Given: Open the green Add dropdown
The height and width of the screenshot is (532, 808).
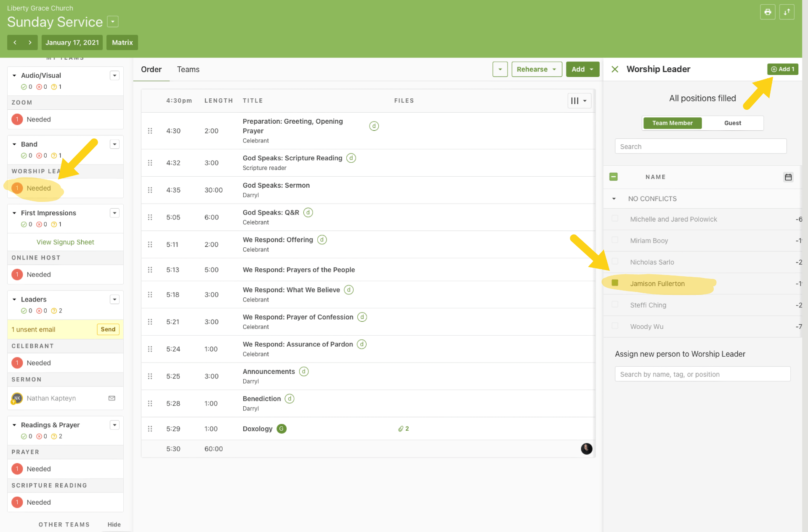Looking at the screenshot, I should [x=582, y=69].
